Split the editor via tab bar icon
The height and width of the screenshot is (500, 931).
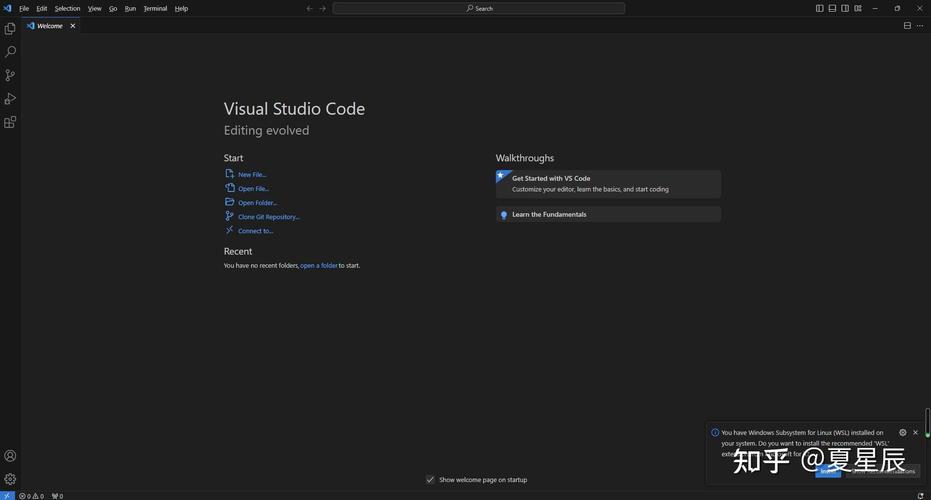coord(907,26)
